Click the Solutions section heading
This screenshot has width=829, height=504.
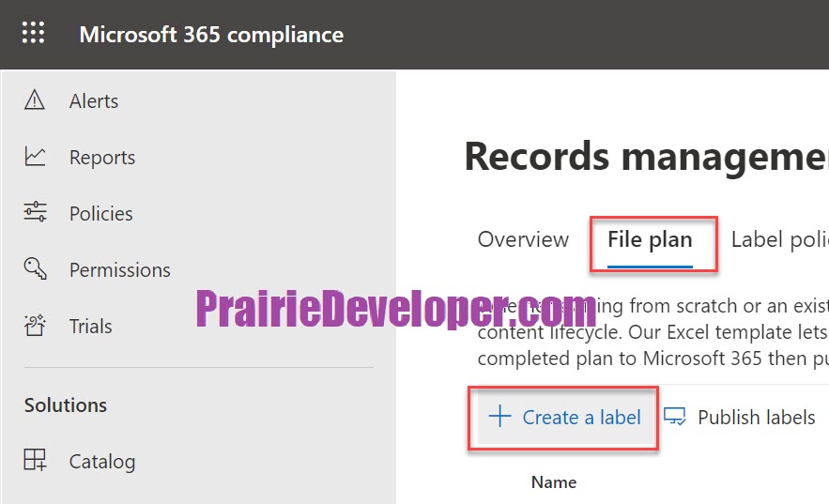(x=66, y=405)
